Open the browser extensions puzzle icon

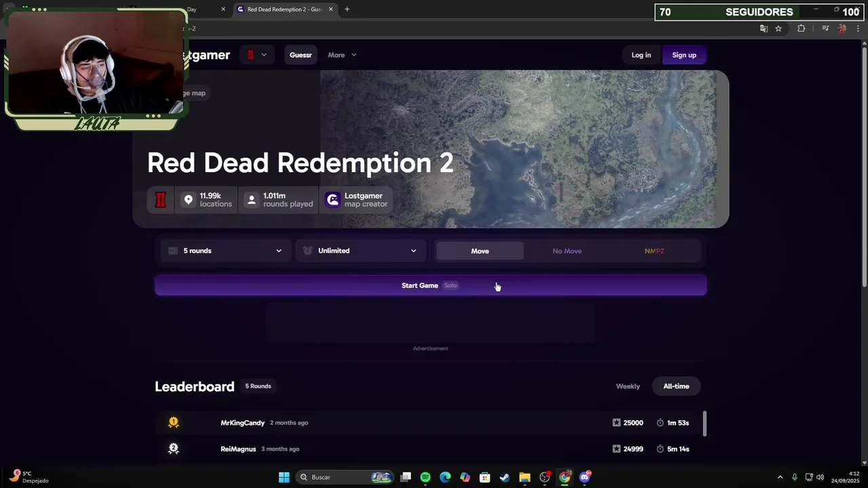pos(801,28)
